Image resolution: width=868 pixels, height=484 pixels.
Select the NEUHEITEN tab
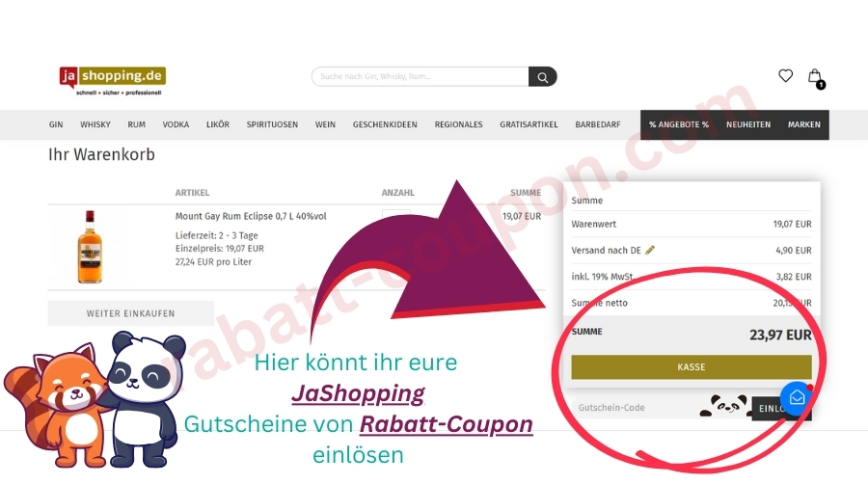[748, 124]
